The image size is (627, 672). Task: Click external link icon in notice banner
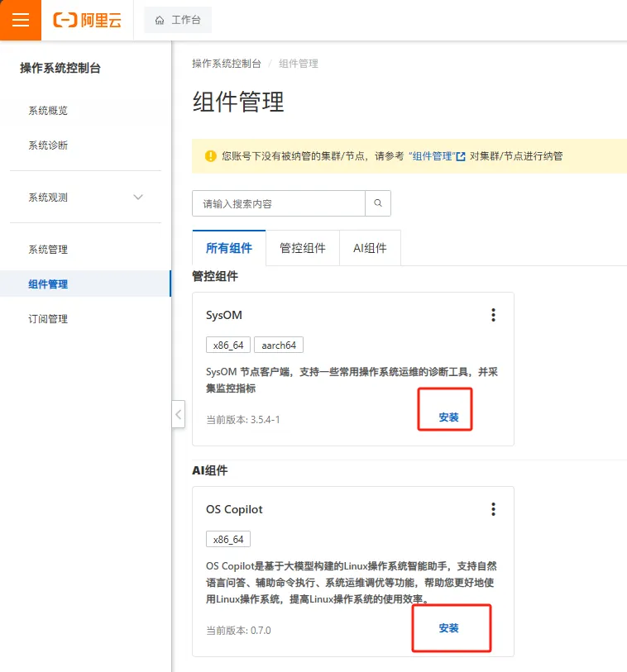(461, 156)
